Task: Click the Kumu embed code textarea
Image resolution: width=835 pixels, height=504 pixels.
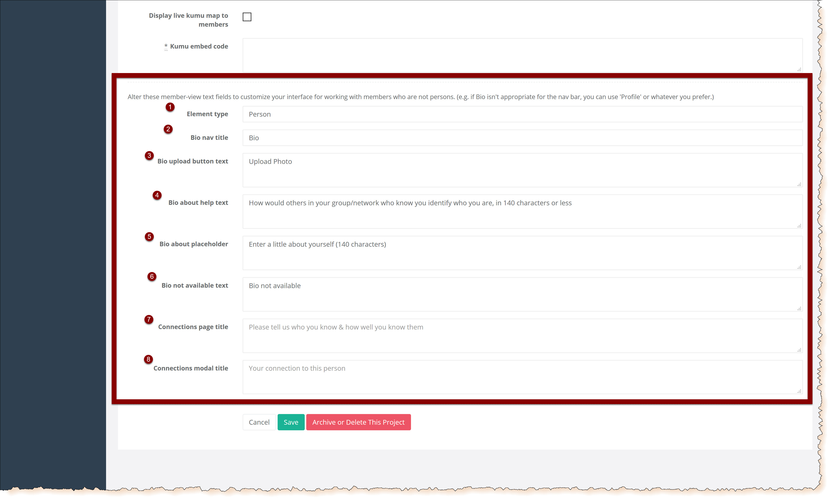Action: click(522, 55)
